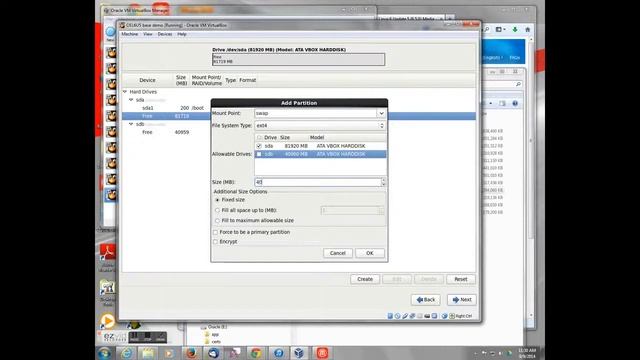
Task: Open the Help menu in VirtualBox window
Action: pos(182,34)
